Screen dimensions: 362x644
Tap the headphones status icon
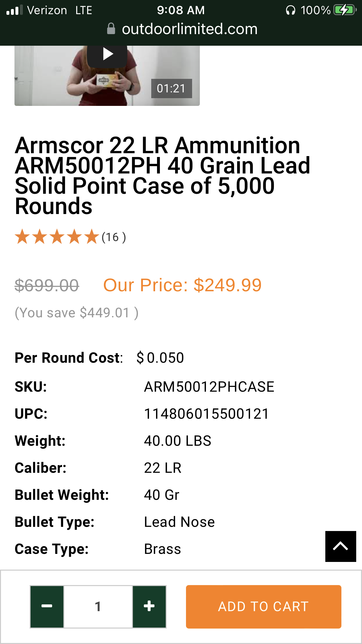pos(291,10)
